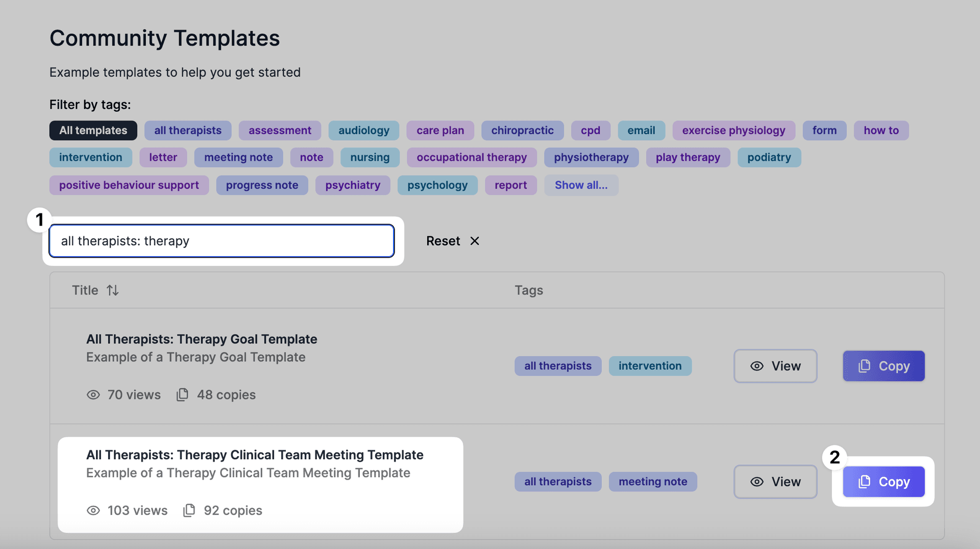
Task: Toggle the occupational therapy tag filter
Action: pyautogui.click(x=471, y=157)
